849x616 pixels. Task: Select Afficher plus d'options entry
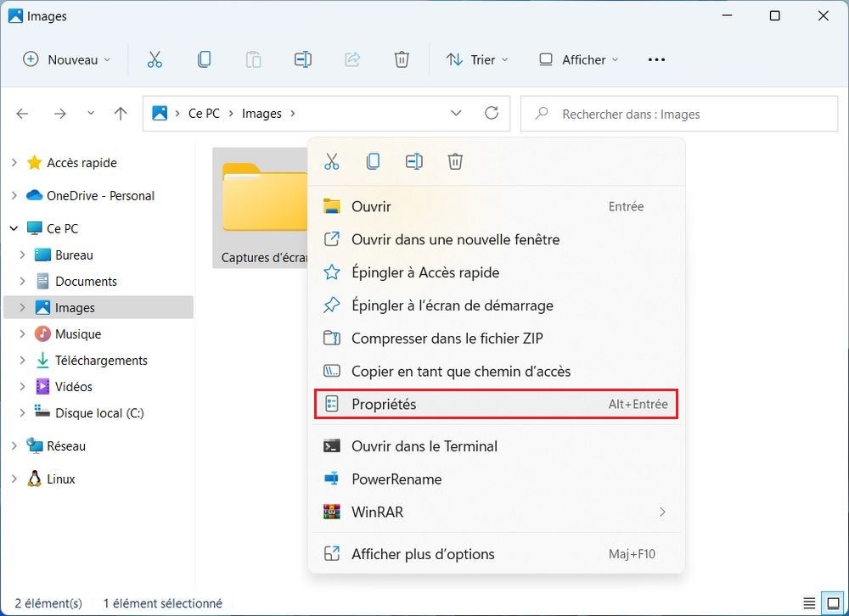click(x=423, y=554)
